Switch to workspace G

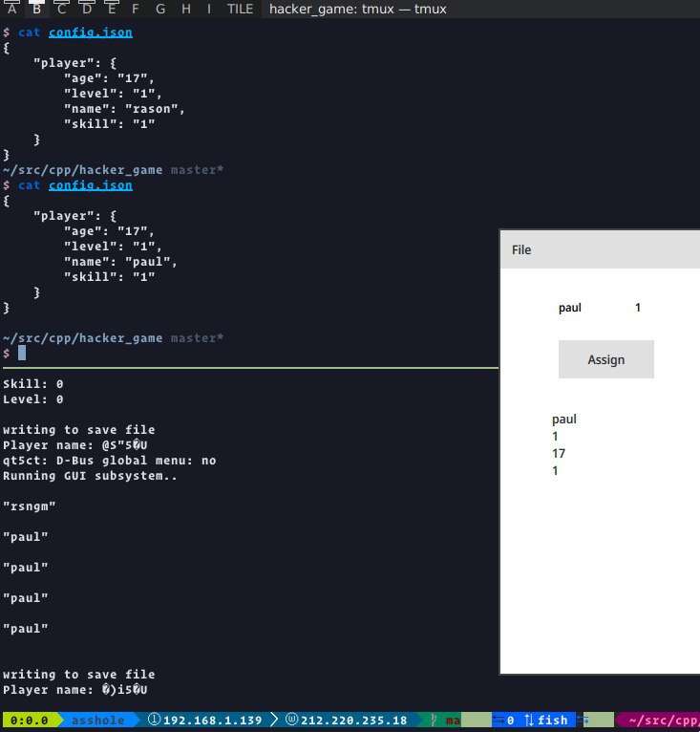[160, 9]
